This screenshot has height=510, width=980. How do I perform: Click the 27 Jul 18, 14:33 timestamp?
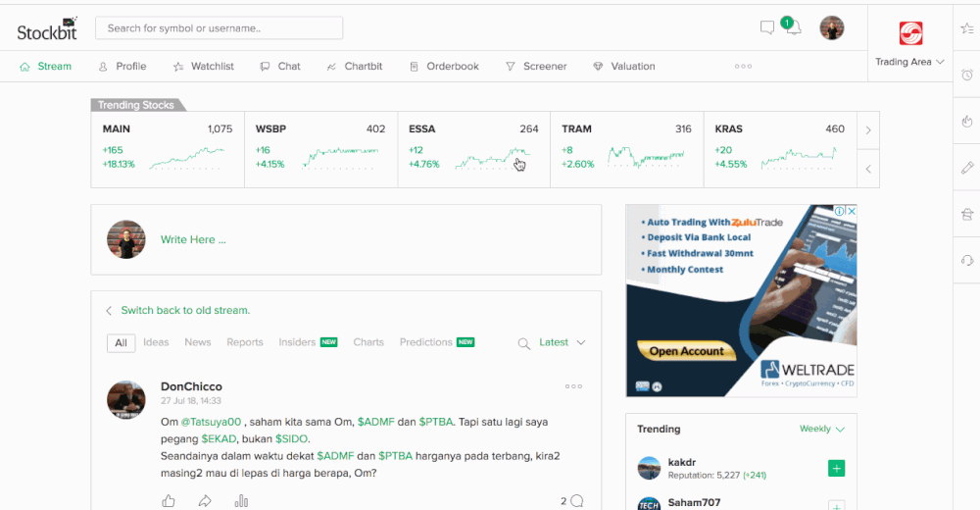point(191,401)
